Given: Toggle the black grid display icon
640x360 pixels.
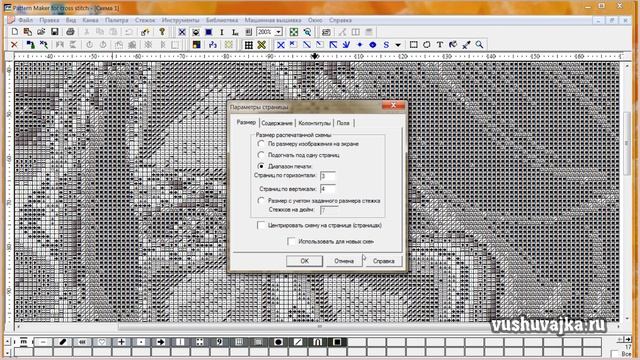Looking at the screenshot, I should click(x=249, y=44).
